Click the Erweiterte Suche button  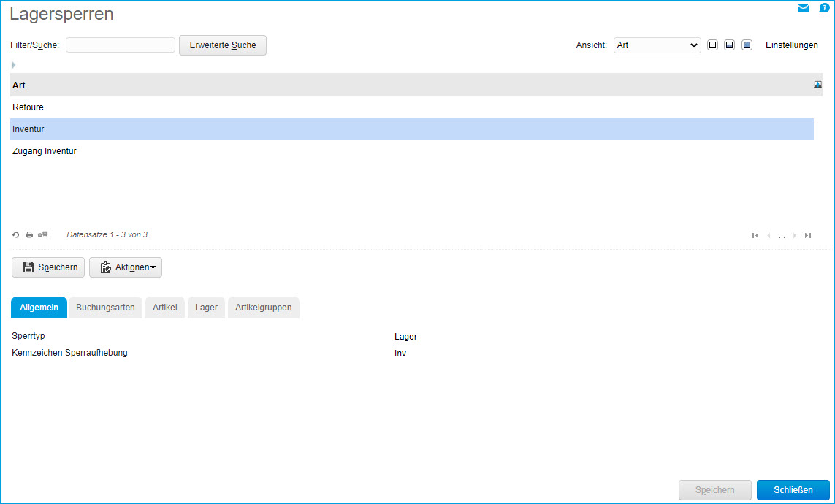(x=223, y=45)
